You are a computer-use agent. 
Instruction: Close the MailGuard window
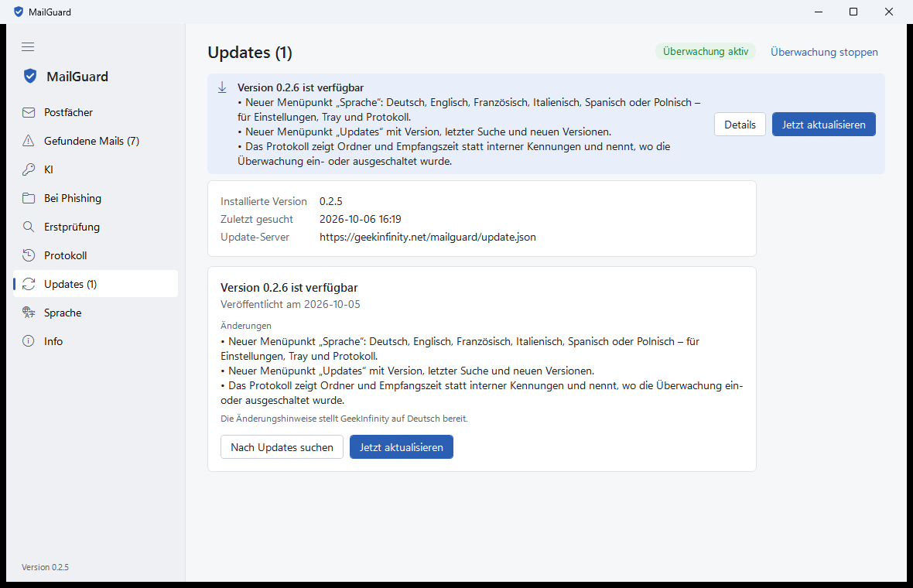coord(889,12)
